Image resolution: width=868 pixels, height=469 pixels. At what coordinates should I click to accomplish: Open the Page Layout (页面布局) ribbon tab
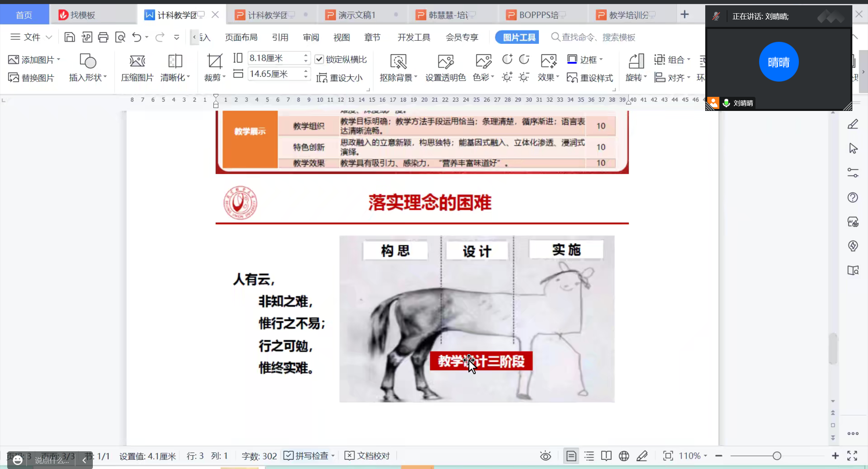[x=241, y=37]
